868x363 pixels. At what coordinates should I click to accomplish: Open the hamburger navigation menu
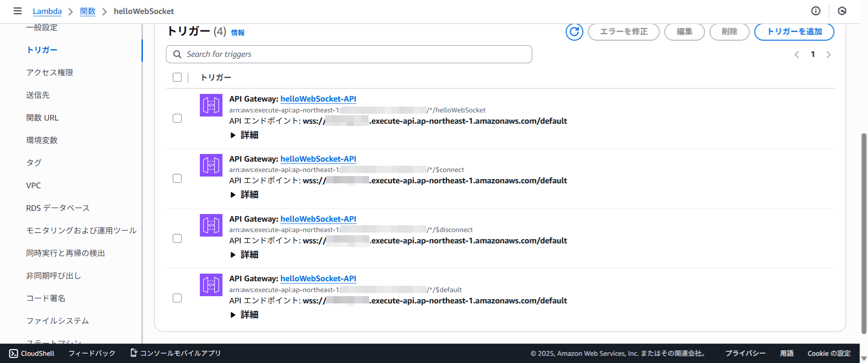(x=18, y=11)
